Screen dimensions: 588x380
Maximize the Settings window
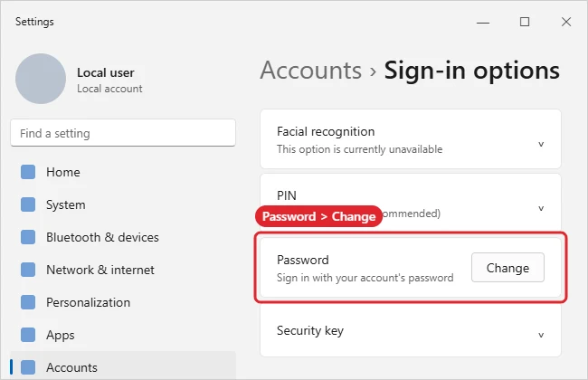point(525,22)
